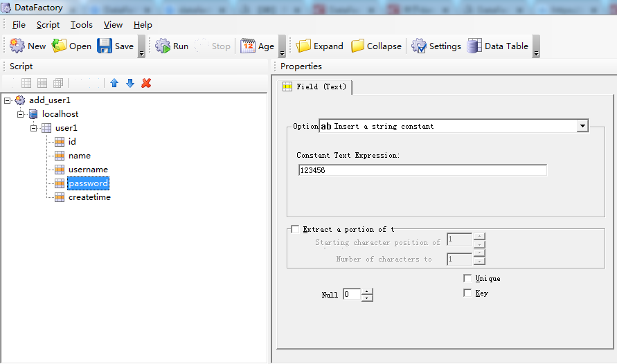The height and width of the screenshot is (364, 617).
Task: Select the user1 table label
Action: click(66, 128)
